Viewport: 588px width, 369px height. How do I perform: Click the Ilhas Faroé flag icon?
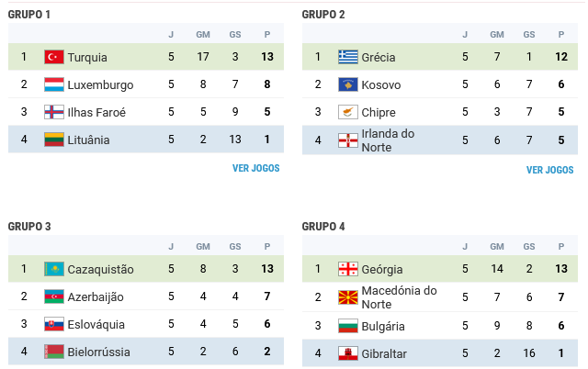[54, 112]
